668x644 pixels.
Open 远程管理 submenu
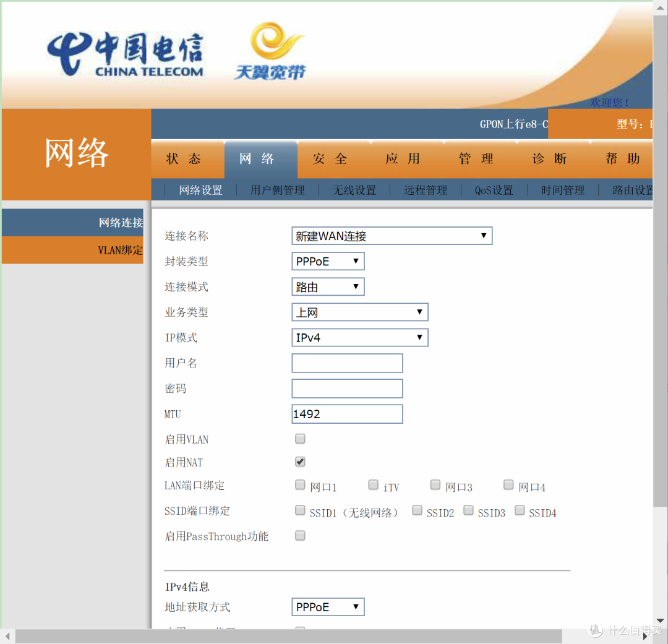[x=426, y=190]
